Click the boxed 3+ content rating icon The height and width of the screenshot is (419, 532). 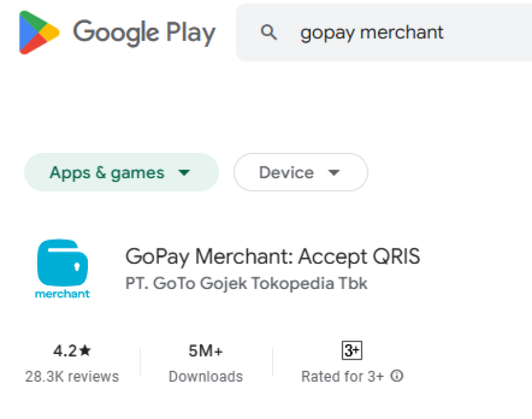coord(351,351)
